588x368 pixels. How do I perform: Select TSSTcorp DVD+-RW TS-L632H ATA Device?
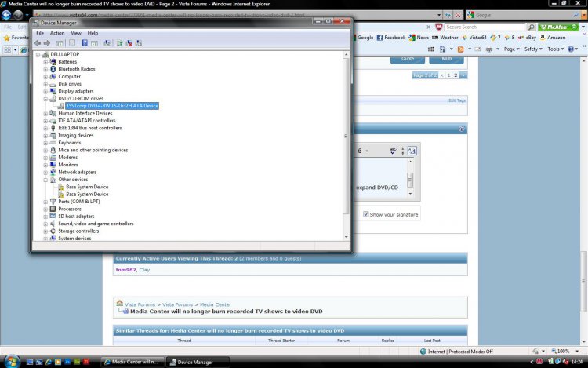[x=112, y=106]
